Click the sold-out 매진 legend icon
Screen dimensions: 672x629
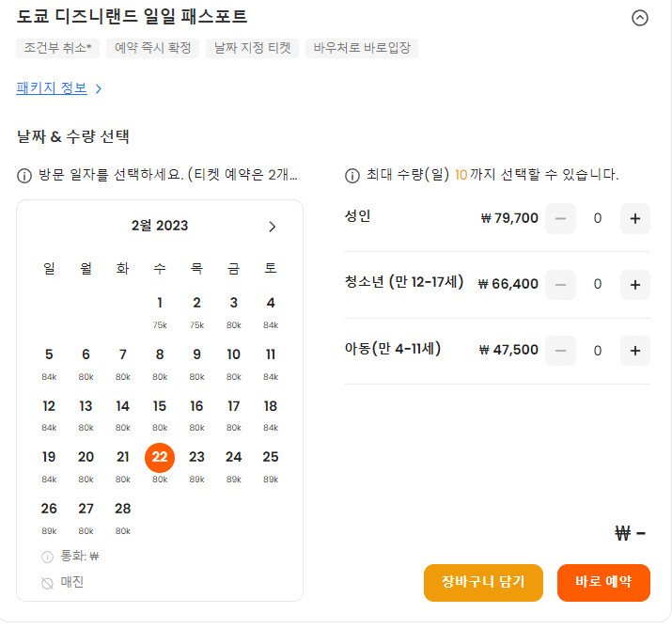click(47, 583)
